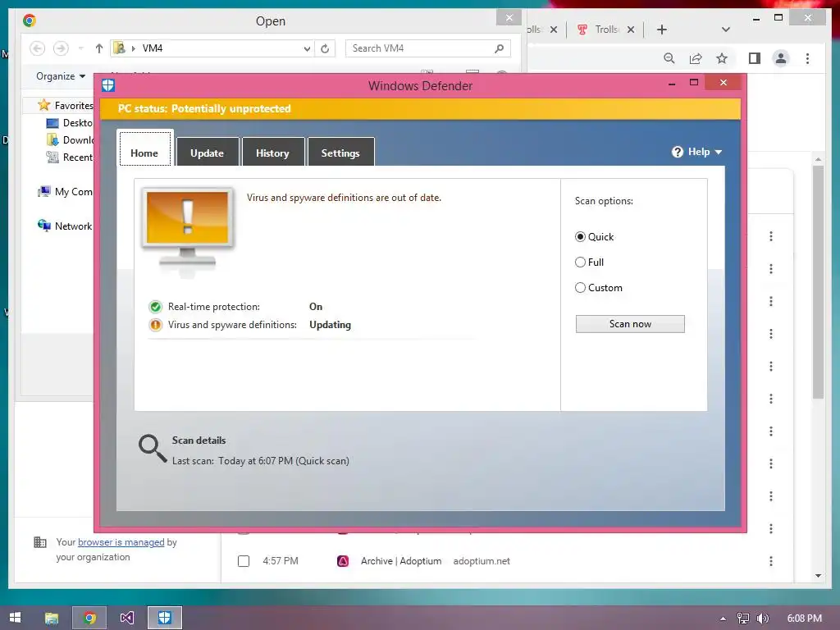
Task: Click the Help question mark icon
Action: pos(677,152)
